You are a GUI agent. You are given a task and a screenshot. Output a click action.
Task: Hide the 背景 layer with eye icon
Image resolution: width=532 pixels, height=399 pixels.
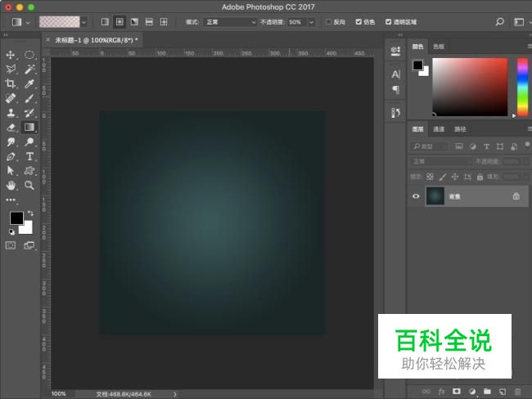click(416, 196)
